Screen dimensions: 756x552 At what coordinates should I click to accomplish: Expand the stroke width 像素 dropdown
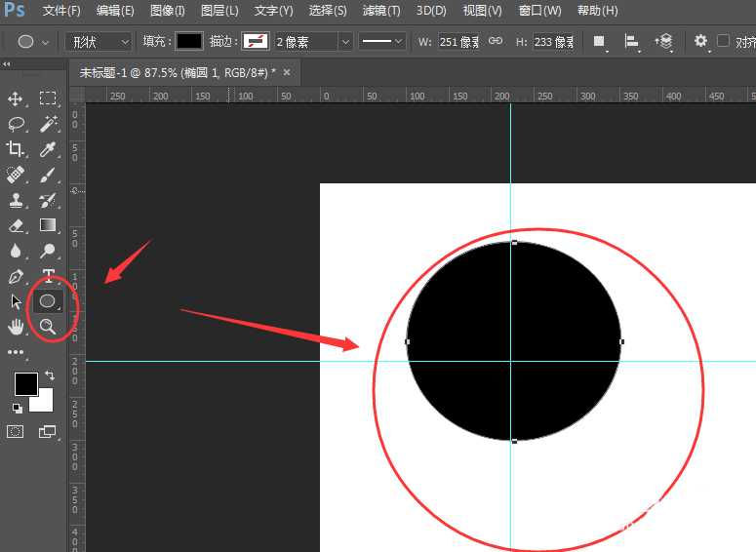point(345,41)
